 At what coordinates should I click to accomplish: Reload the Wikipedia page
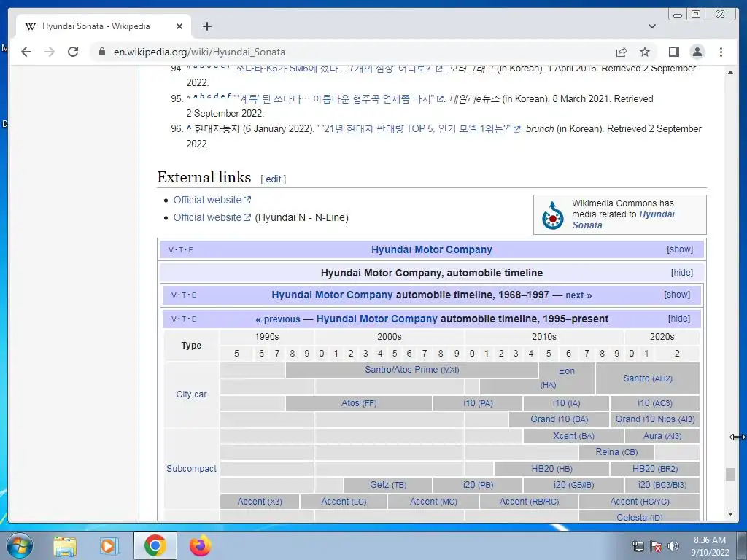[x=73, y=52]
